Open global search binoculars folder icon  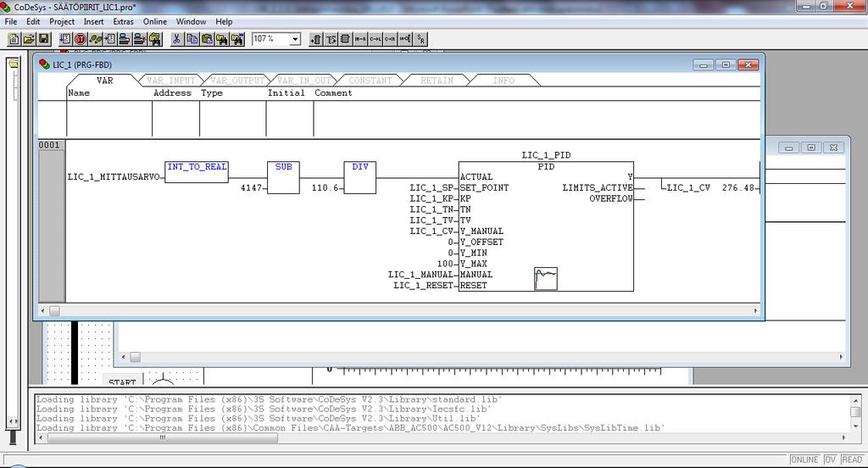(x=155, y=39)
